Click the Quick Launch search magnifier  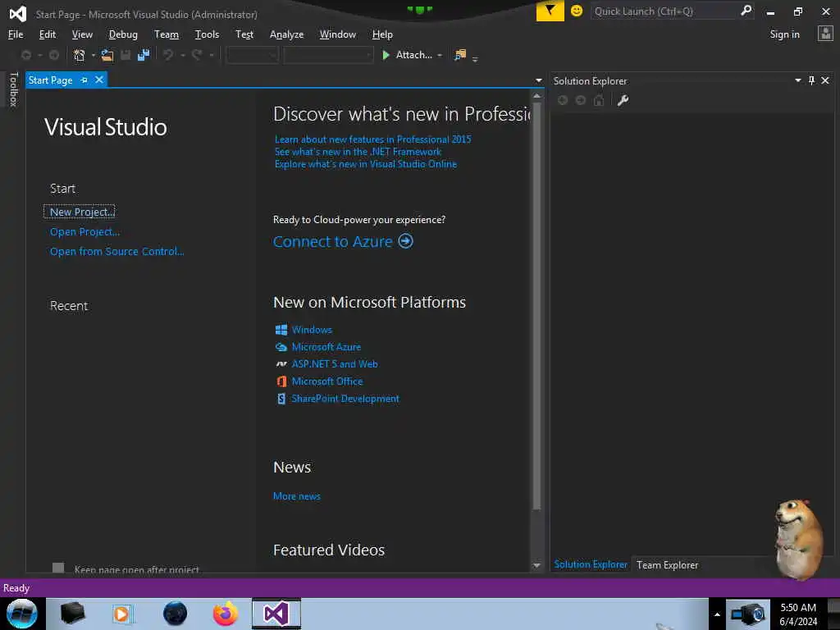coord(746,11)
